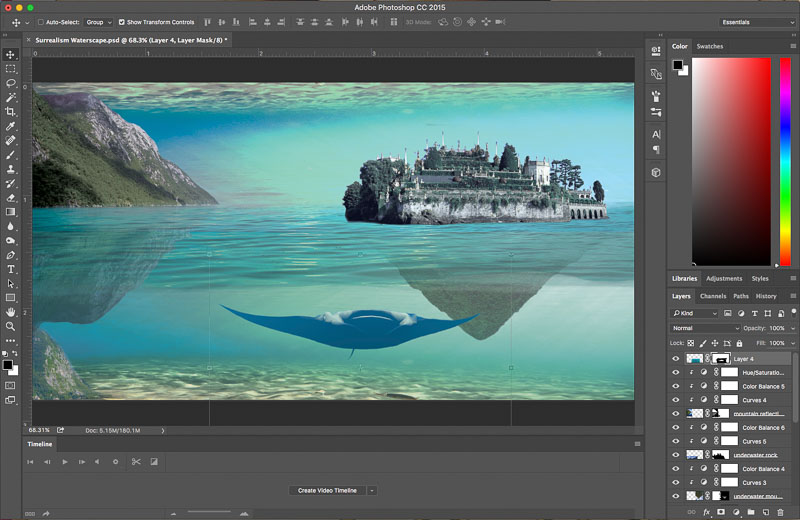This screenshot has width=800, height=520.
Task: Select the Hand tool
Action: (10, 312)
